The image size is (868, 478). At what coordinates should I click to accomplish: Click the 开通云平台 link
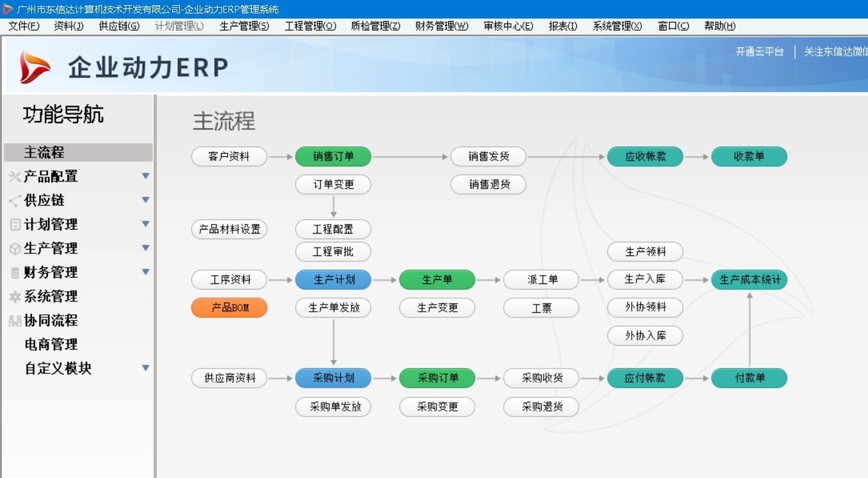pos(759,52)
